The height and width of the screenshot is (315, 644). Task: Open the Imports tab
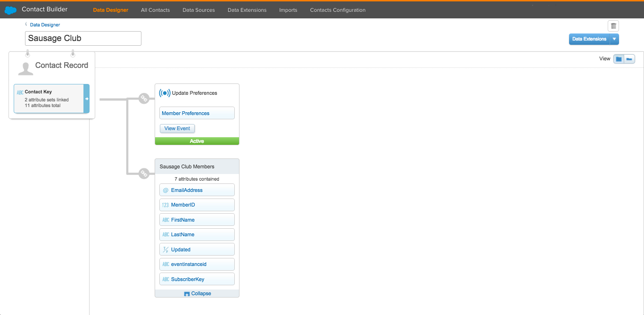point(288,10)
